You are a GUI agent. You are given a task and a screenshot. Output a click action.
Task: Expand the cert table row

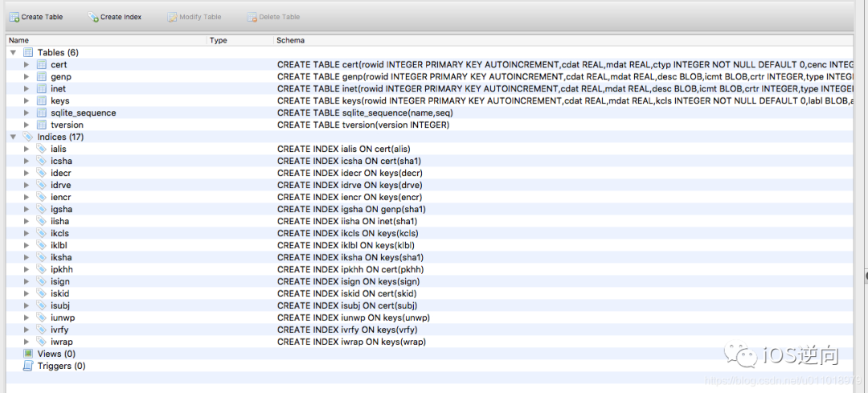click(x=27, y=65)
